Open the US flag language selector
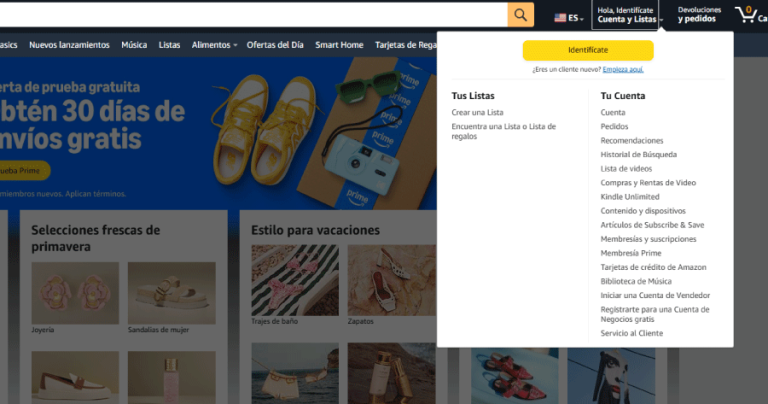This screenshot has width=768, height=404. [x=568, y=17]
